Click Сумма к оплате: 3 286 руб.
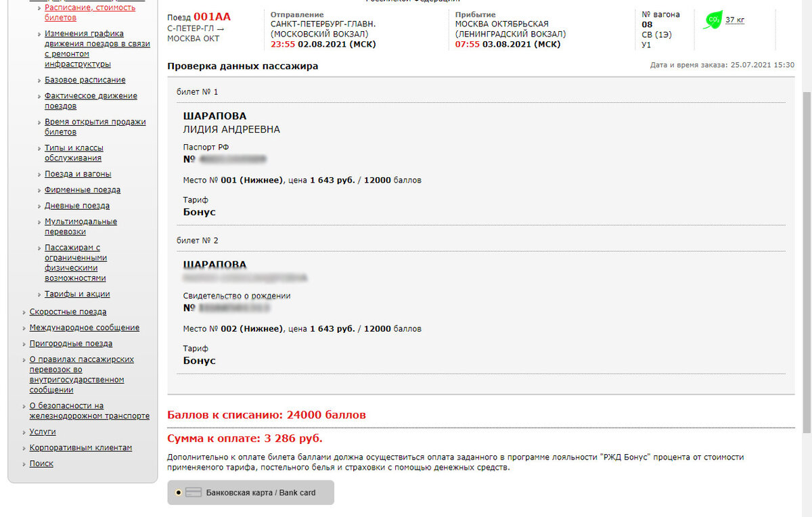Viewport: 812px width, 517px height. pos(245,438)
